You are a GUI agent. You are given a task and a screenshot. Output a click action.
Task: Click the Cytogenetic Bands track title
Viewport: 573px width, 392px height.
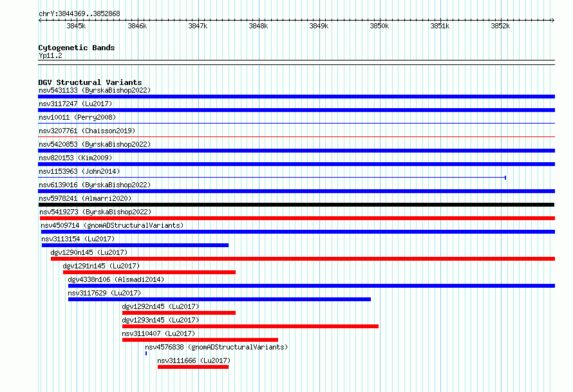77,48
